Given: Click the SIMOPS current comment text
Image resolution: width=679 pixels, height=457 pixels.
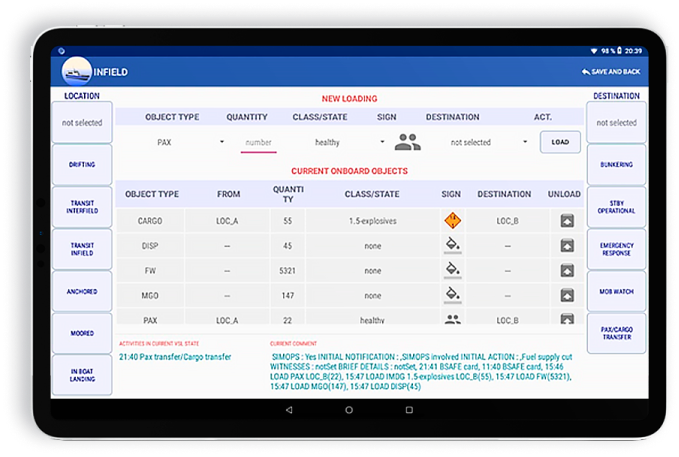Looking at the screenshot, I should pos(421,371).
